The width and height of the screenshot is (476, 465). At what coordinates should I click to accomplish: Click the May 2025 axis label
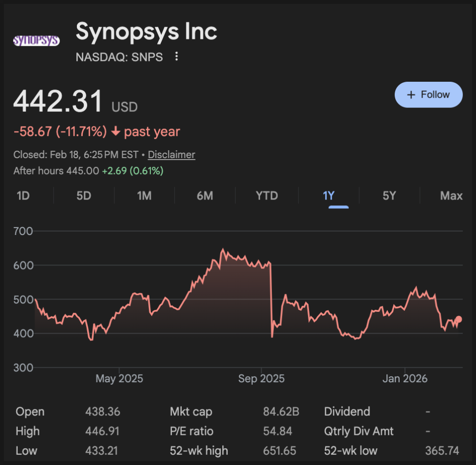pyautogui.click(x=119, y=378)
